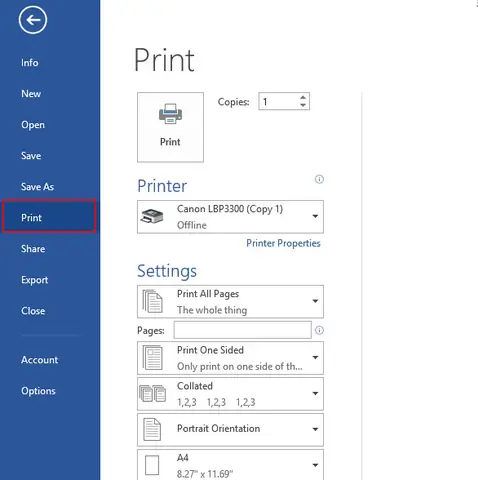The height and width of the screenshot is (480, 478).
Task: Open the Portrait Orientation dropdown arrow
Action: coord(315,429)
